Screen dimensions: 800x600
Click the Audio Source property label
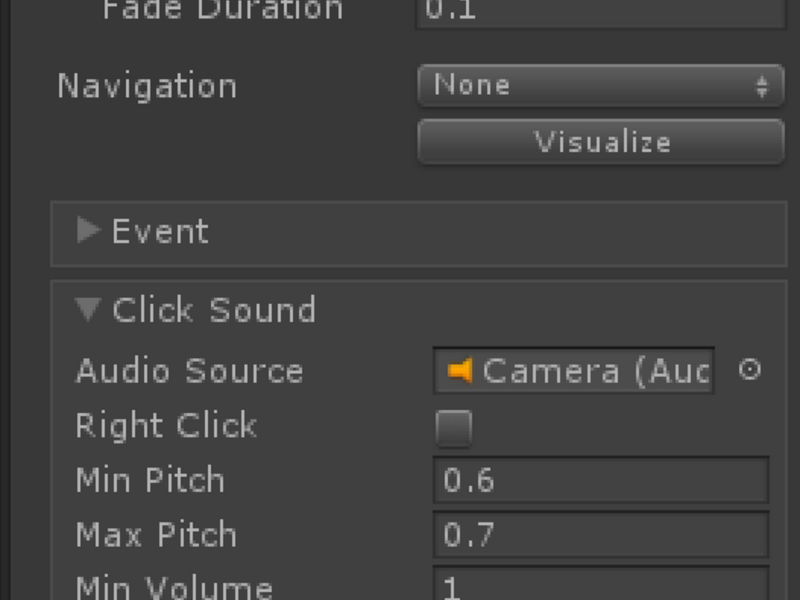point(189,370)
